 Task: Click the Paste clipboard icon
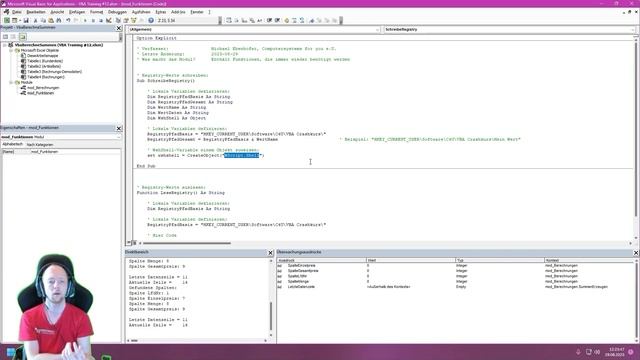click(51, 20)
